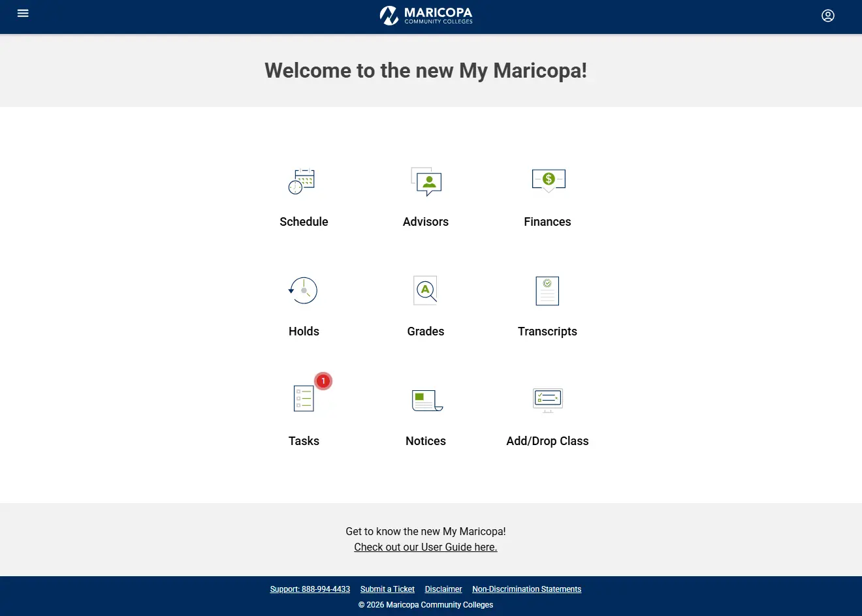Click the Maricopa Community Colleges logo
The width and height of the screenshot is (862, 616).
point(426,15)
